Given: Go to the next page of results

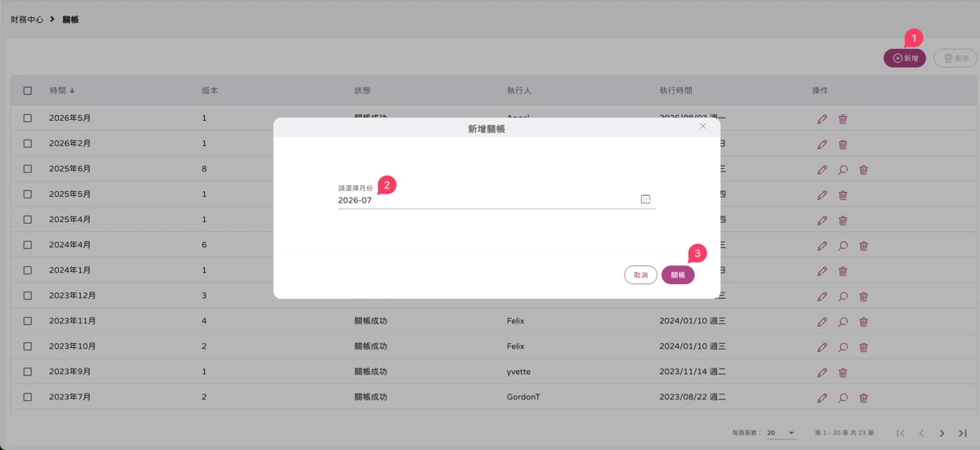Looking at the screenshot, I should click(942, 433).
